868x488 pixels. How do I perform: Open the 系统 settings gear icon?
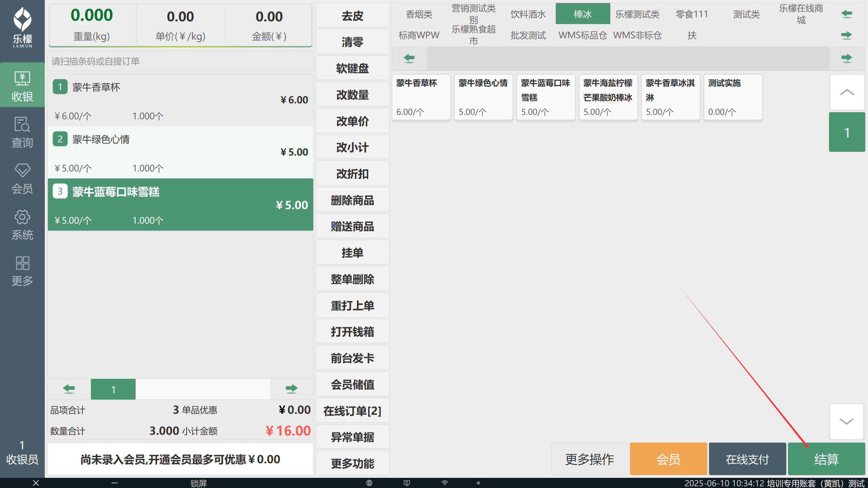[x=22, y=225]
